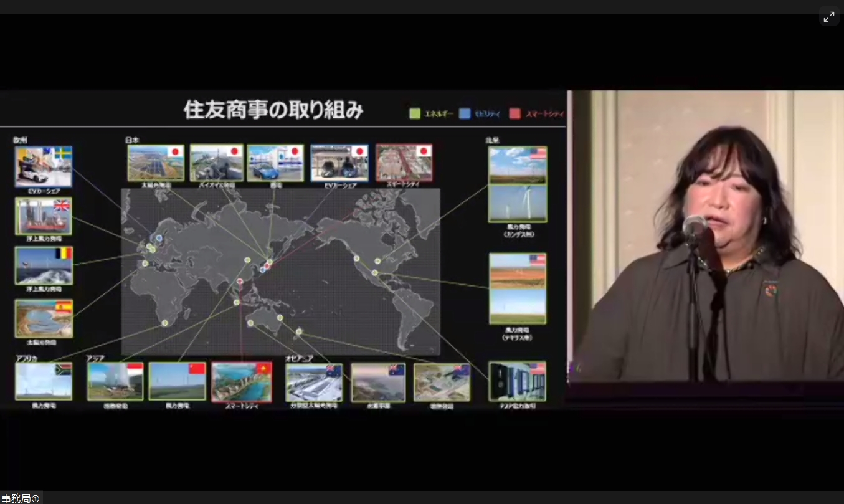Click the スマートシティ legend text

coord(545,114)
